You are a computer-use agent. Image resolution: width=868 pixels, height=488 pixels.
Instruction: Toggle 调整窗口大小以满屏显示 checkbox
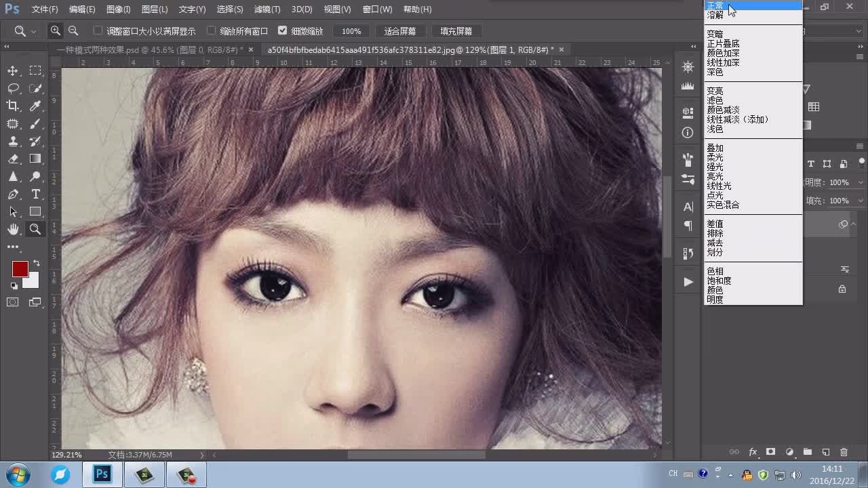point(98,30)
